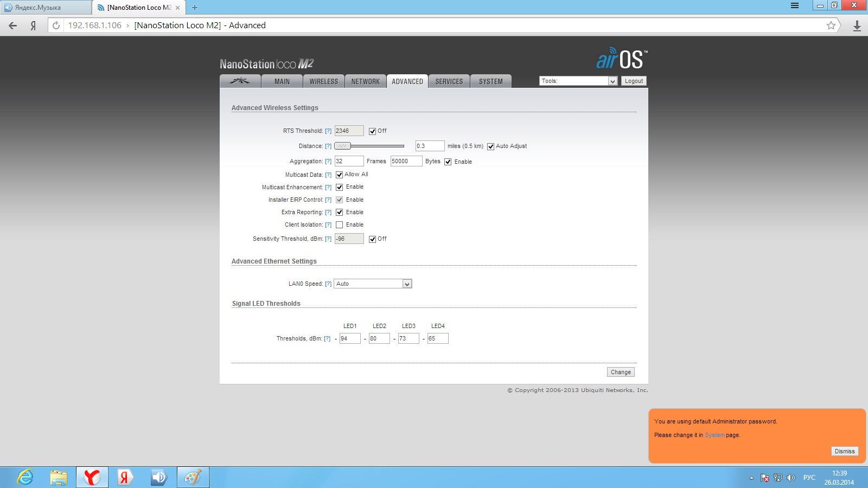
Task: Switch to the WIRELESS tab
Action: [323, 81]
